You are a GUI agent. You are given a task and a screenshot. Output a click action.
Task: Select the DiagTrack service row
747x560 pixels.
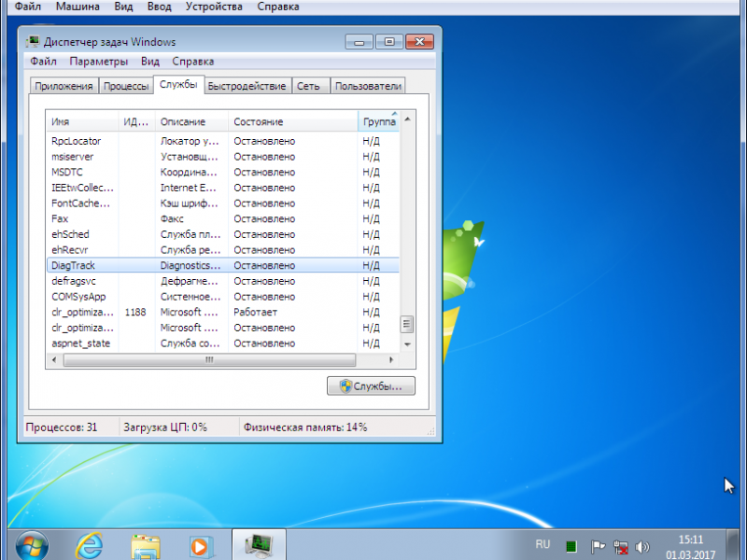pos(223,265)
